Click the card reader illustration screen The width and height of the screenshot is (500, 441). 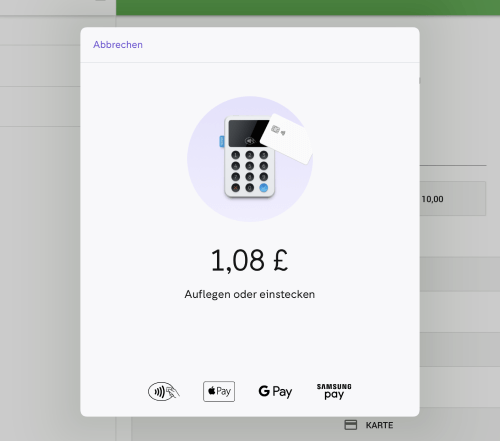[x=248, y=133]
